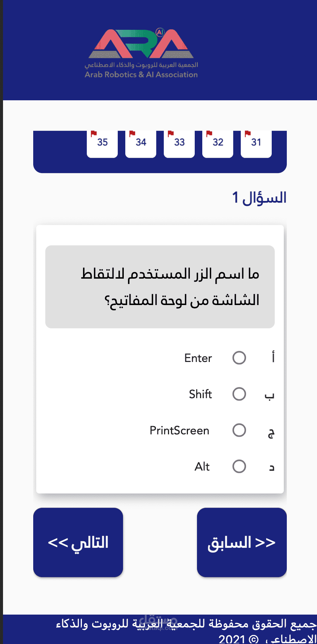This screenshot has height=644, width=317.
Task: Go to next question with التالي button
Action: (x=78, y=542)
